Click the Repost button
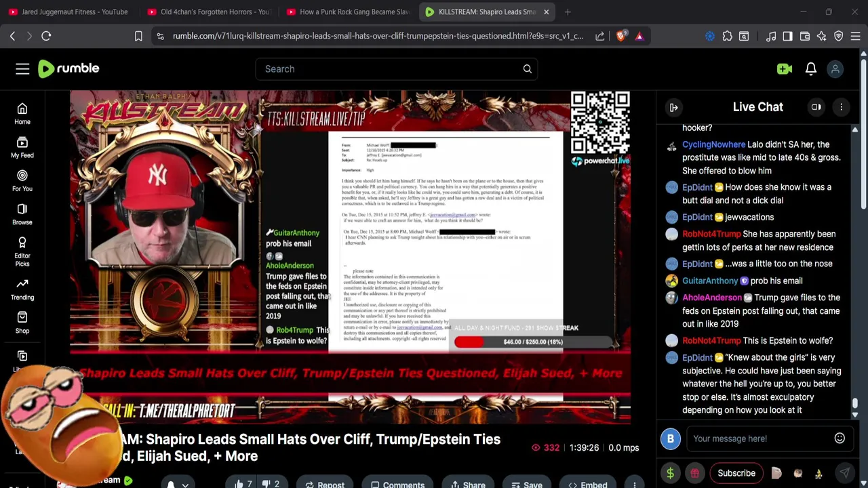This screenshot has height=488, width=868. click(325, 484)
